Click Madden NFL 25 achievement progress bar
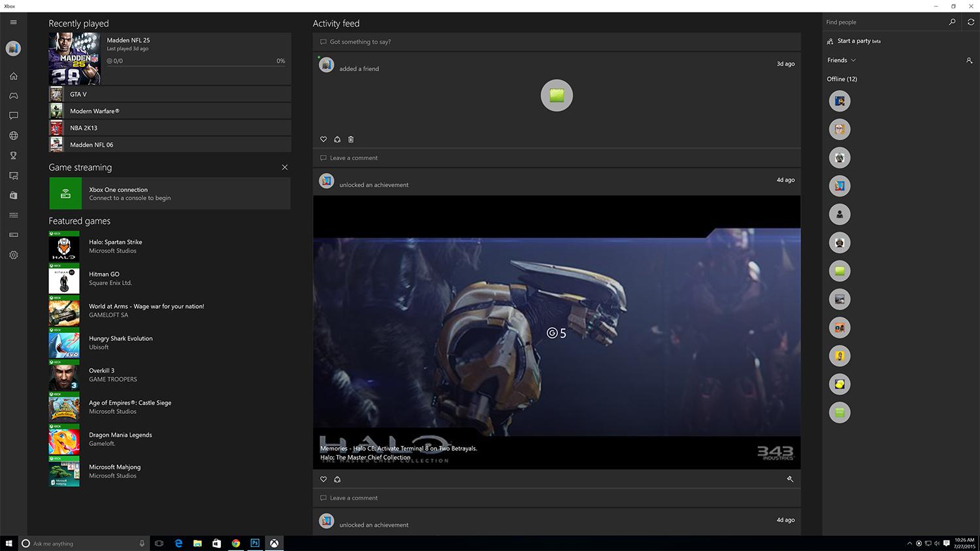This screenshot has width=980, height=551. (x=196, y=65)
